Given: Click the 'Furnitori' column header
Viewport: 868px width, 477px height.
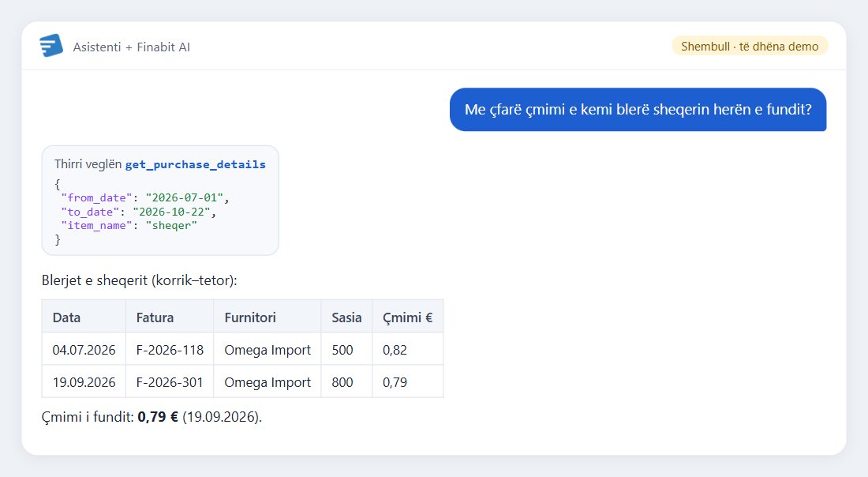Looking at the screenshot, I should [268, 317].
